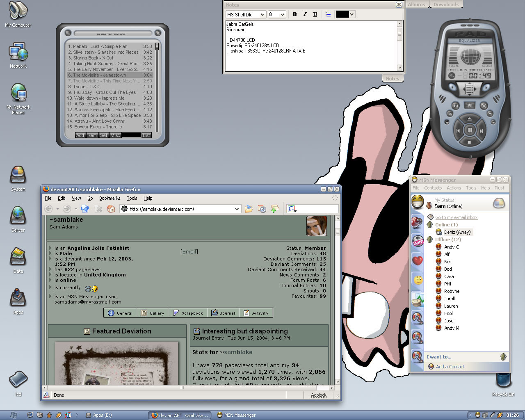525x420 pixels.
Task: Stop playback on the PAD player
Action: tap(470, 142)
